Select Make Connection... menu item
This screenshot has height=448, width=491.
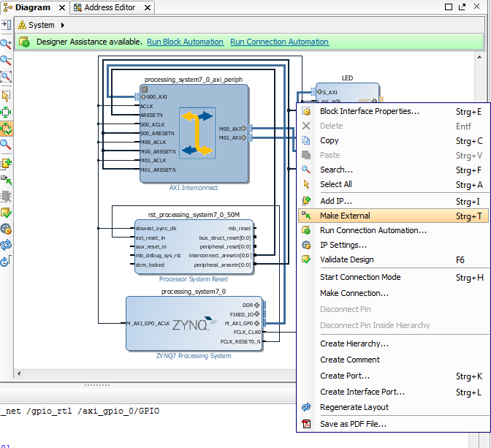click(x=393, y=293)
